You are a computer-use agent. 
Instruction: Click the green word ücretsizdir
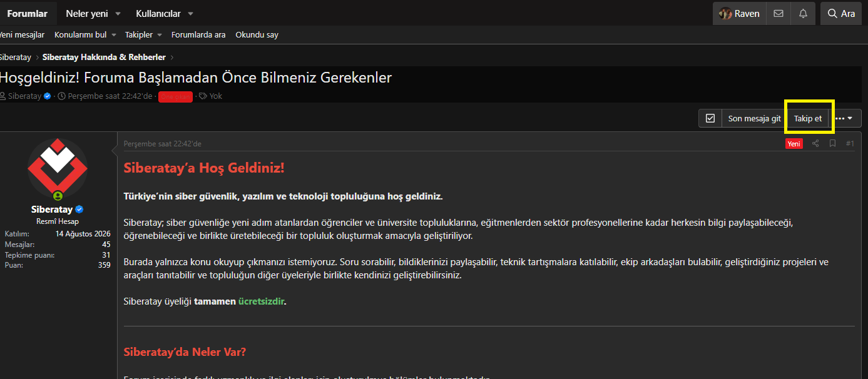pos(262,301)
